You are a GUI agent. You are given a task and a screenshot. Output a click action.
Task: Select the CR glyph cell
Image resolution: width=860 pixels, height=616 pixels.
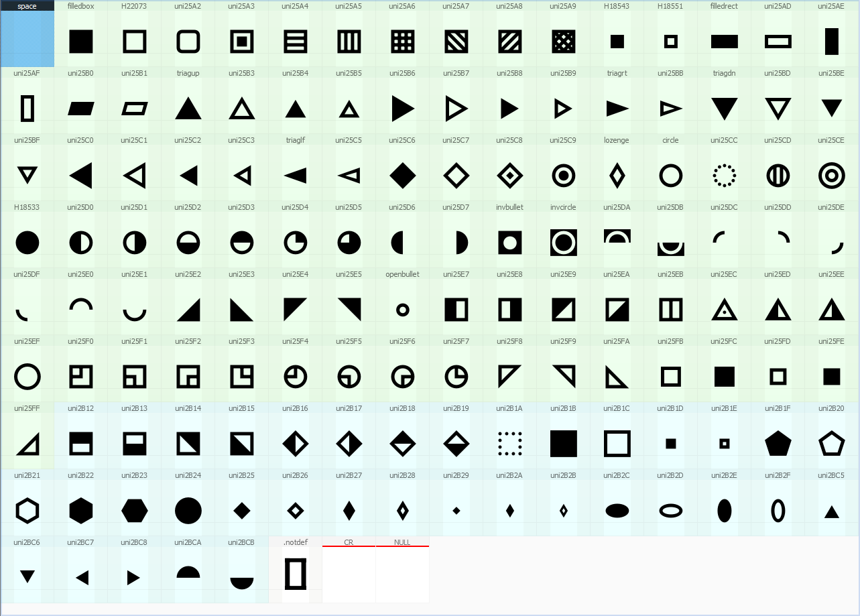point(349,574)
